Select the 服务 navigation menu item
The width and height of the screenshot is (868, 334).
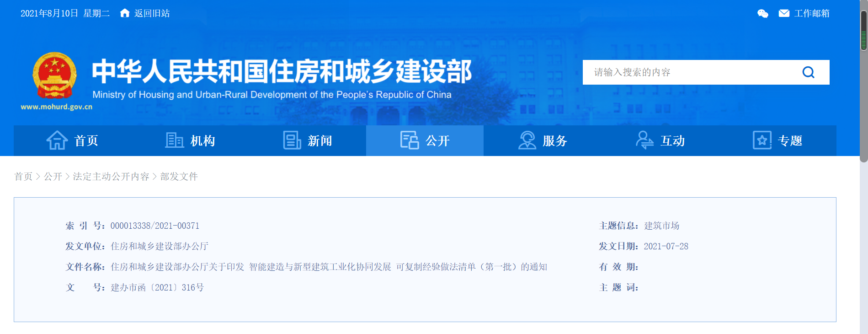[555, 141]
